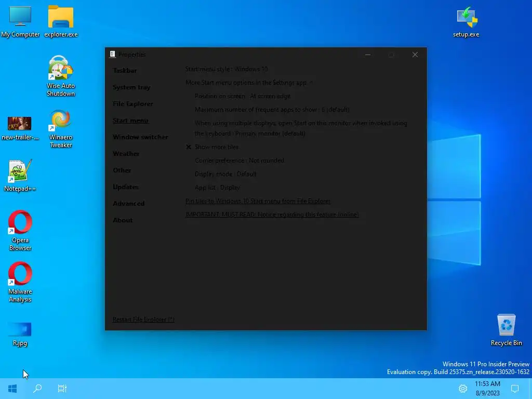Open More Start menu options in Settings app
Image resolution: width=532 pixels, height=399 pixels.
point(249,83)
